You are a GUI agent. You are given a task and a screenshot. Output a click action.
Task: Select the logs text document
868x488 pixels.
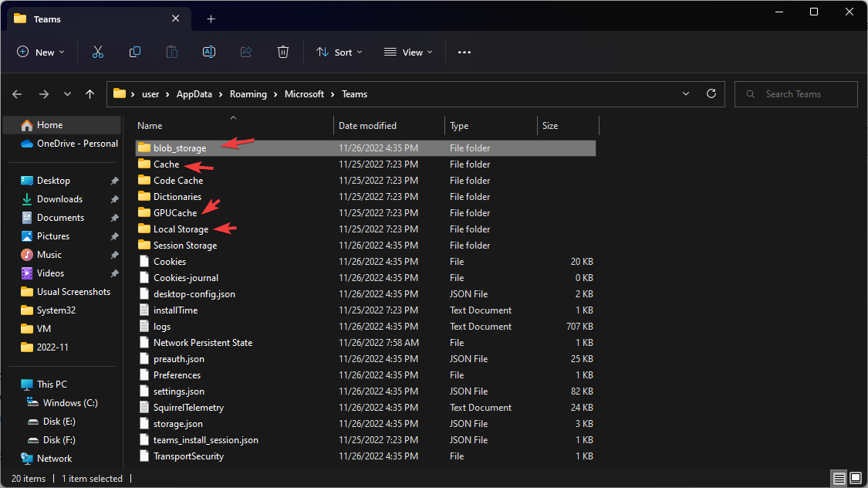tap(366, 327)
